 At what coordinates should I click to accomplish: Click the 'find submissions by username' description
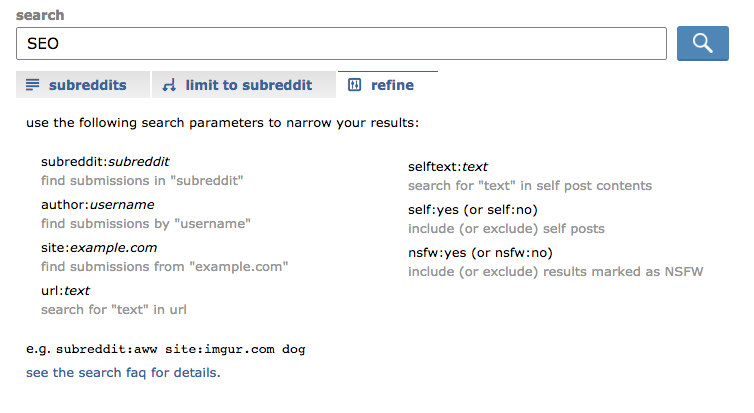pos(146,224)
